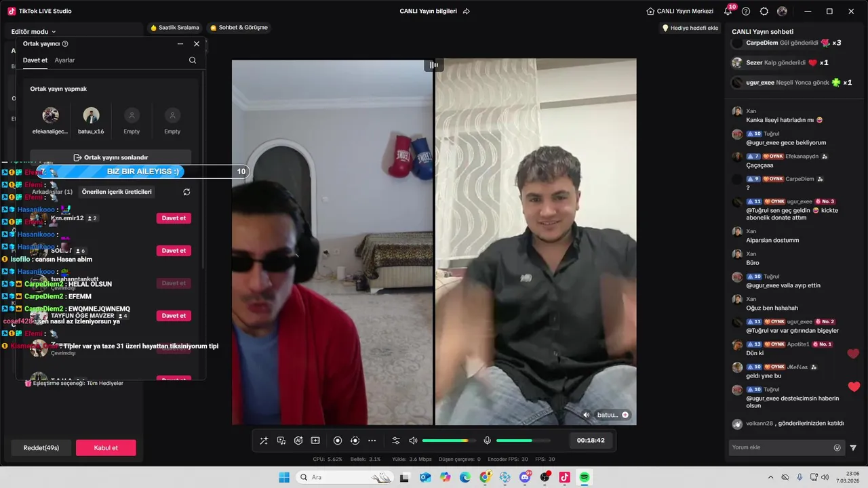Open TikTok LIVE Studio taskbar icon

(564, 477)
